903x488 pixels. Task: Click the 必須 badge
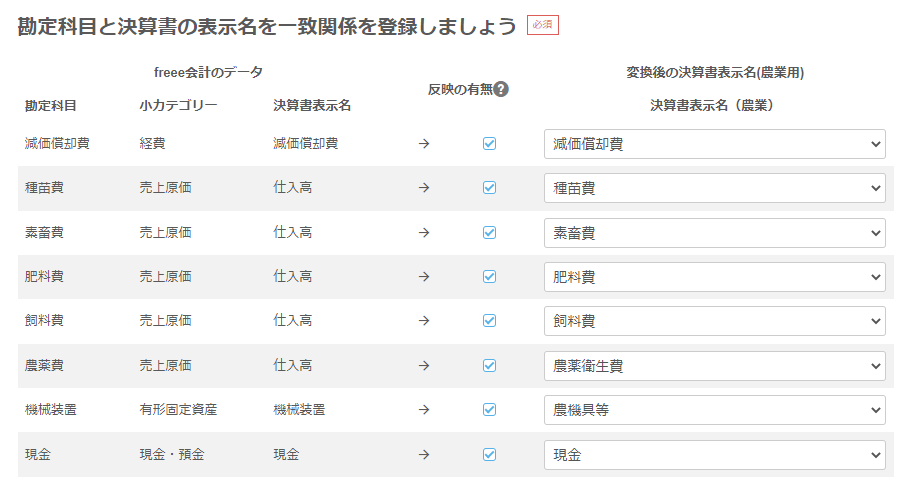[542, 25]
